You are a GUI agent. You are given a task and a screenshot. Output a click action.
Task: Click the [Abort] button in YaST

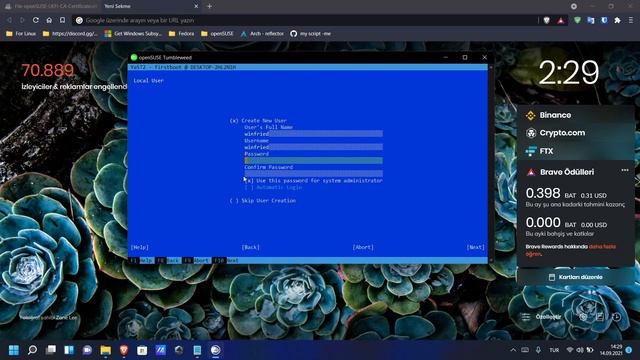363,247
